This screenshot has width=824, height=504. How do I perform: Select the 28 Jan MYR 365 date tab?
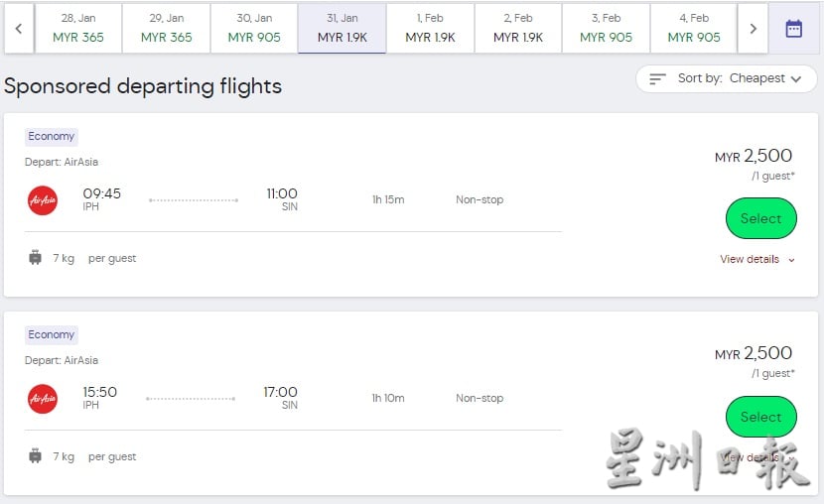78,29
